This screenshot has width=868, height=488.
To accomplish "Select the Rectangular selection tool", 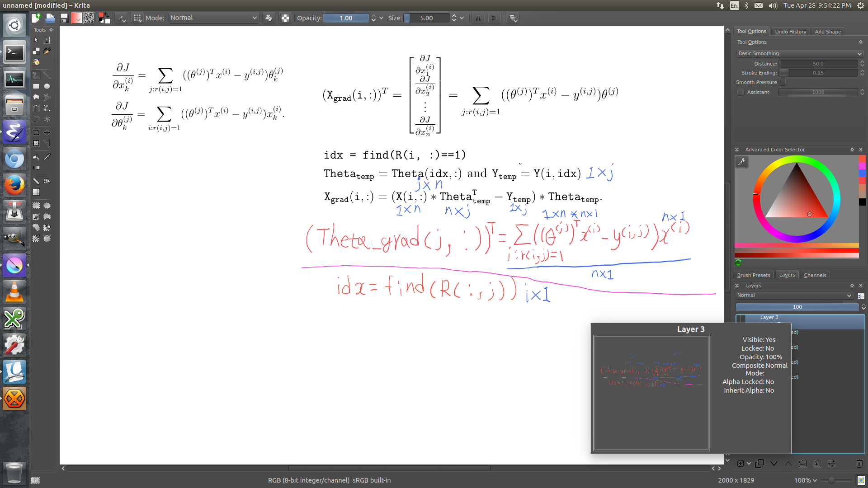I will [x=36, y=206].
